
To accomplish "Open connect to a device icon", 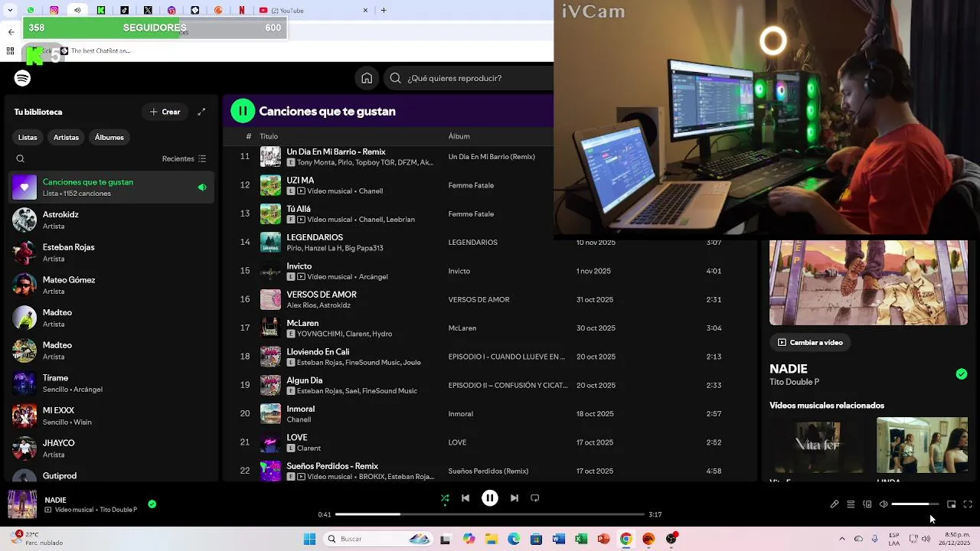I will pyautogui.click(x=867, y=504).
